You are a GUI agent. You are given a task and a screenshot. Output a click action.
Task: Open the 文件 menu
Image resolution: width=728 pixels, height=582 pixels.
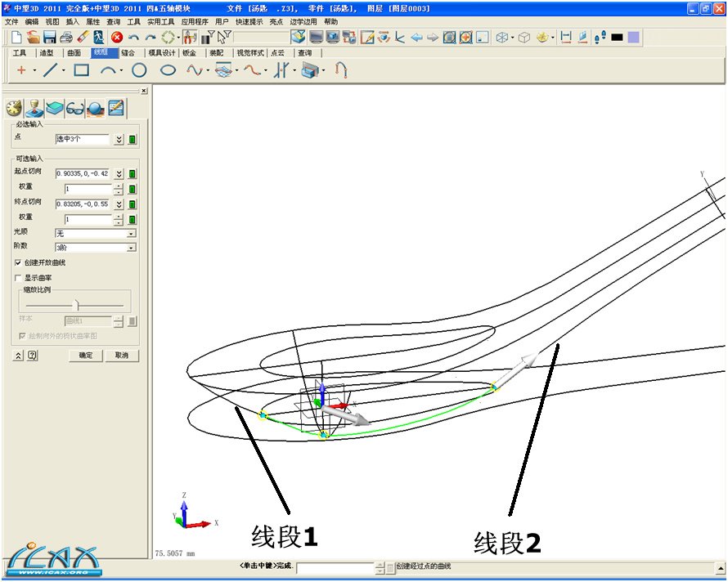click(11, 21)
